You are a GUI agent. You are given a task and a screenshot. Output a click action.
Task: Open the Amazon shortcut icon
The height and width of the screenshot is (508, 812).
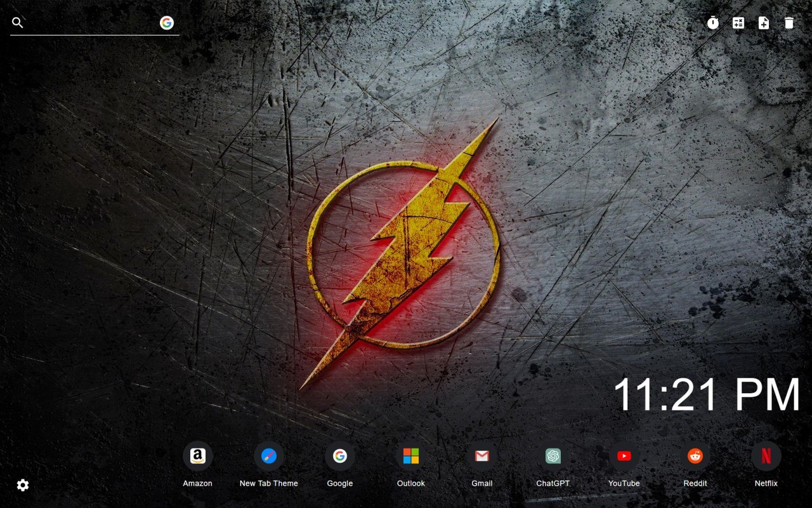198,456
